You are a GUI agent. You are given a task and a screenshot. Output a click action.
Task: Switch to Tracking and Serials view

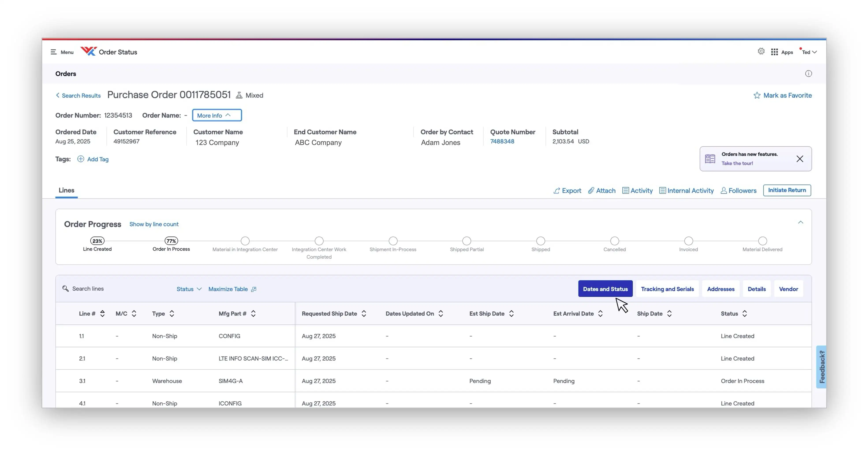point(667,289)
